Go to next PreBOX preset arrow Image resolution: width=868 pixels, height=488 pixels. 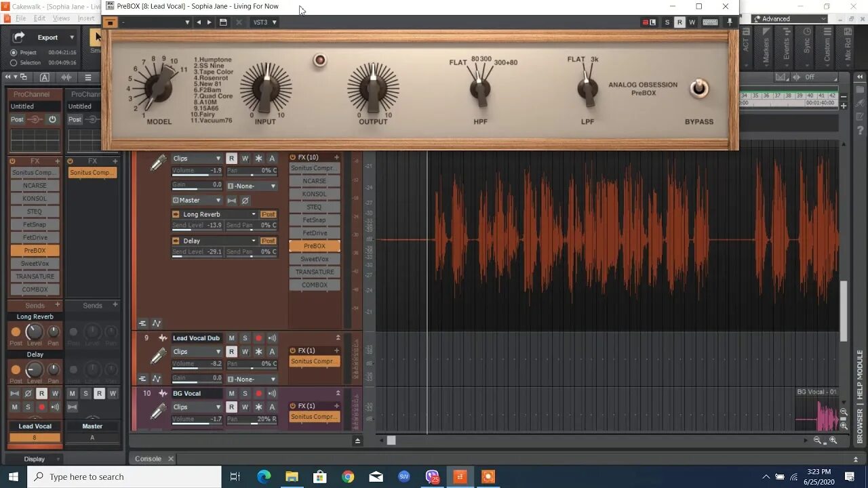[209, 22]
